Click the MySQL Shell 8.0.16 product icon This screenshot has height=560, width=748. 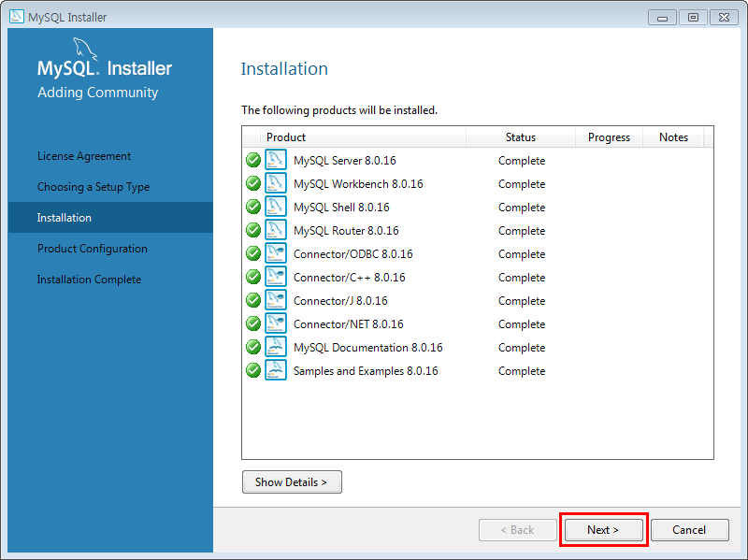276,207
